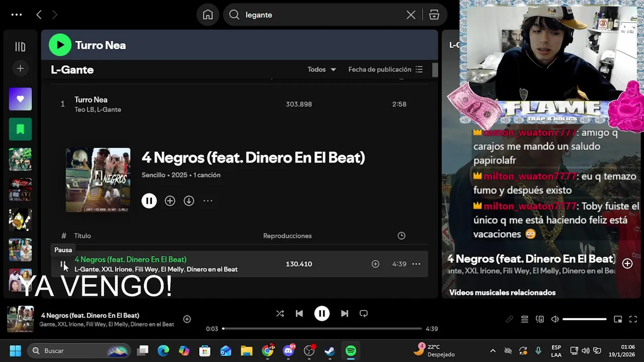Pause the 4 Negros single with the white button
Viewport: 644px width, 362px height.
click(x=149, y=201)
